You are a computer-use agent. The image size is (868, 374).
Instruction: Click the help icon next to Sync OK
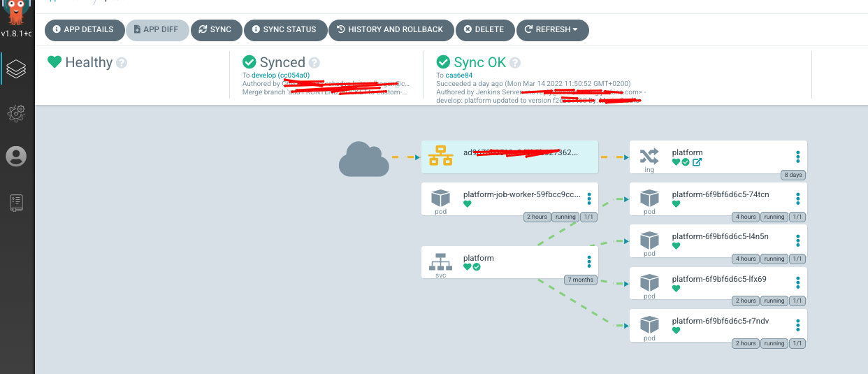[x=514, y=63]
